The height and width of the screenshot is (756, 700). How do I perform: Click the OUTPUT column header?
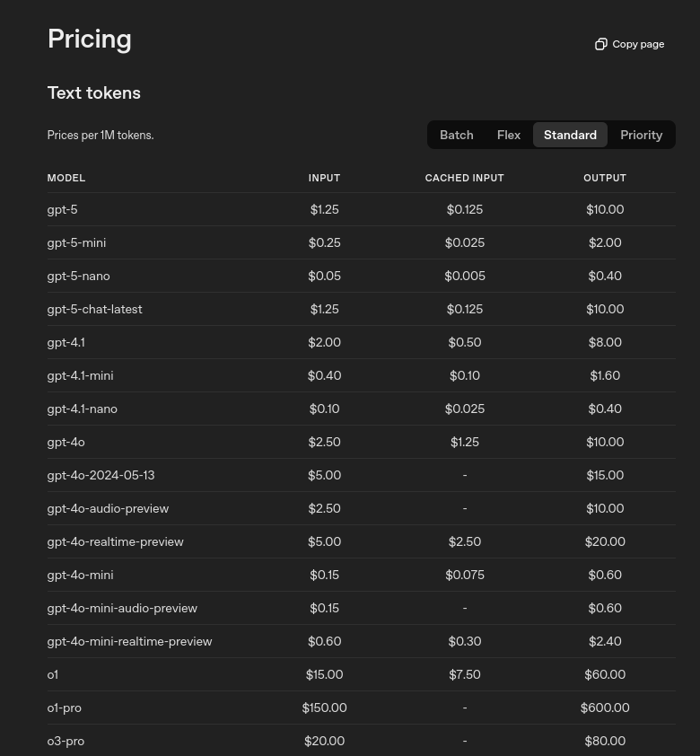[x=605, y=178]
